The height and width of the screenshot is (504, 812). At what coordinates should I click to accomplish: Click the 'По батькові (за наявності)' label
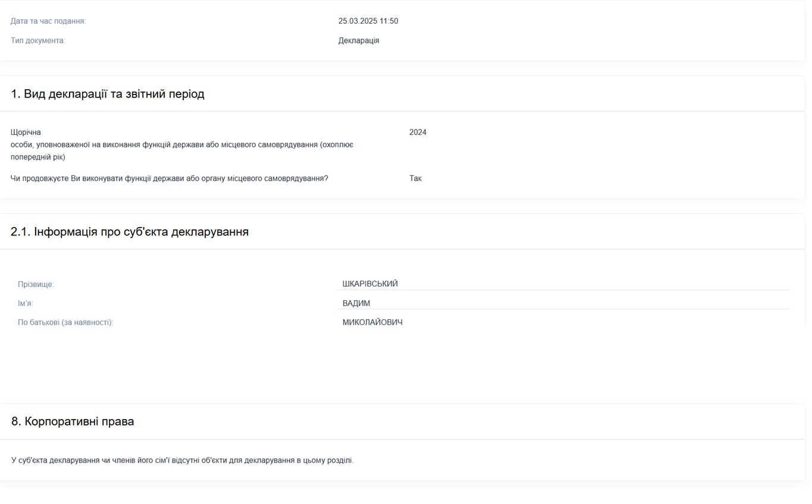(65, 323)
